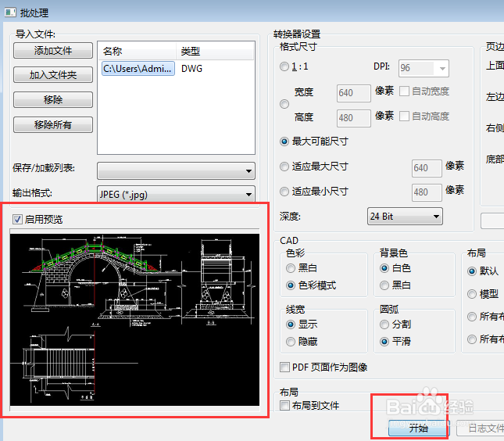Select the 适应最大尺寸 radio button

pyautogui.click(x=284, y=167)
